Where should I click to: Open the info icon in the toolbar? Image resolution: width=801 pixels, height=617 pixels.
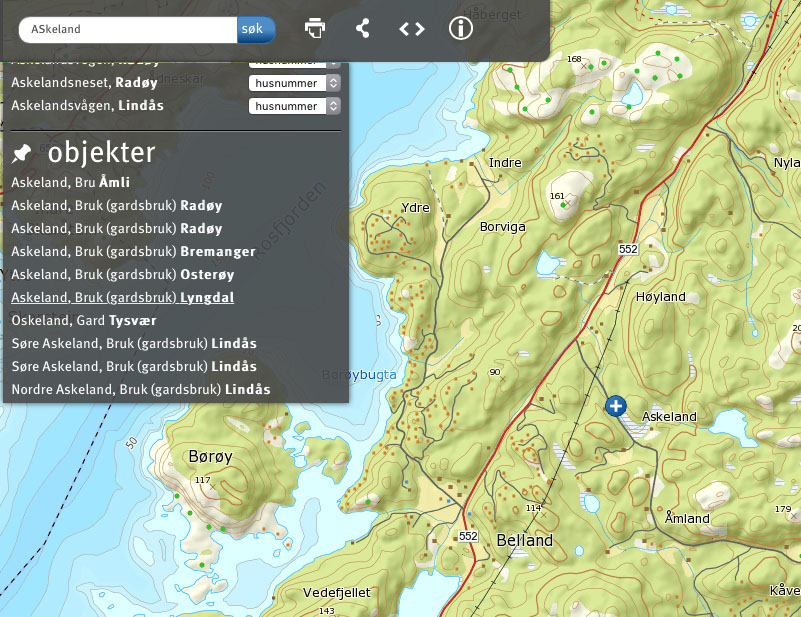tap(460, 29)
